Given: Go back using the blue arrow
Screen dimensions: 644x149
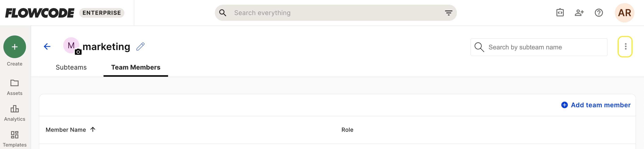Looking at the screenshot, I should pyautogui.click(x=47, y=46).
